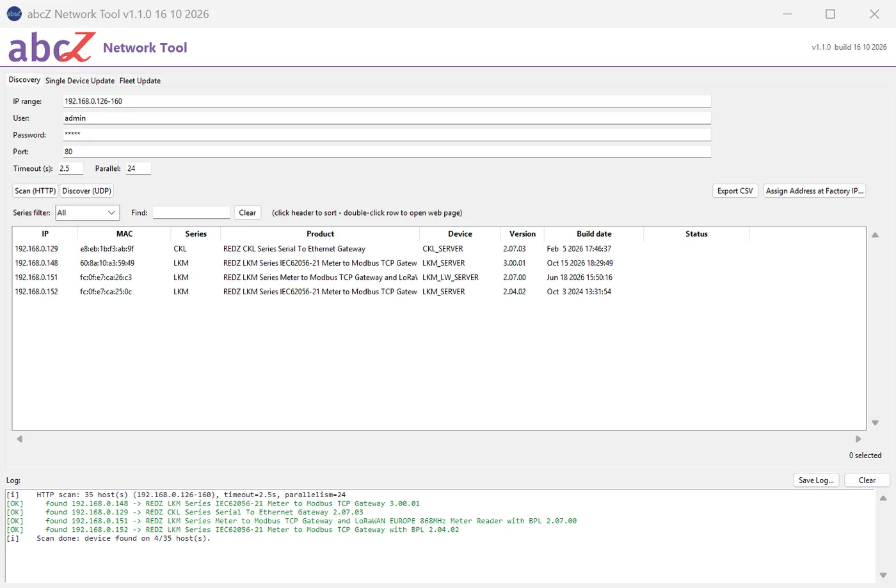Clear the log output
896x588 pixels.
click(867, 480)
